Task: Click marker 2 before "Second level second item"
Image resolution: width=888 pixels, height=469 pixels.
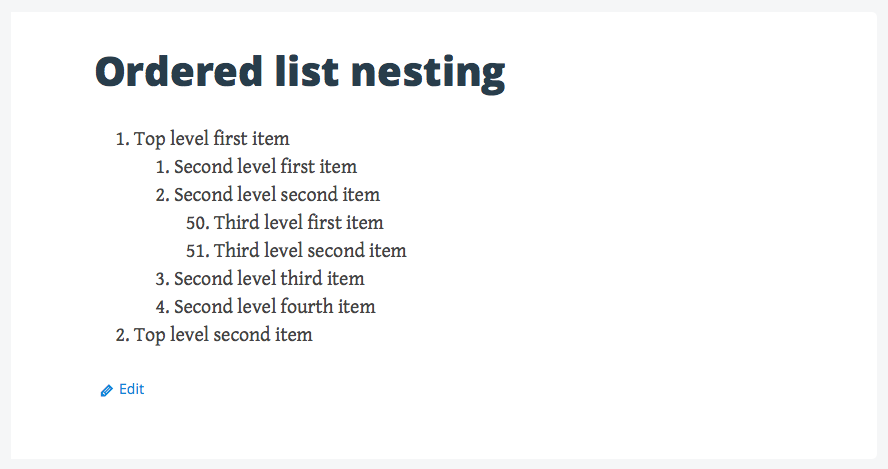Action: click(x=162, y=195)
